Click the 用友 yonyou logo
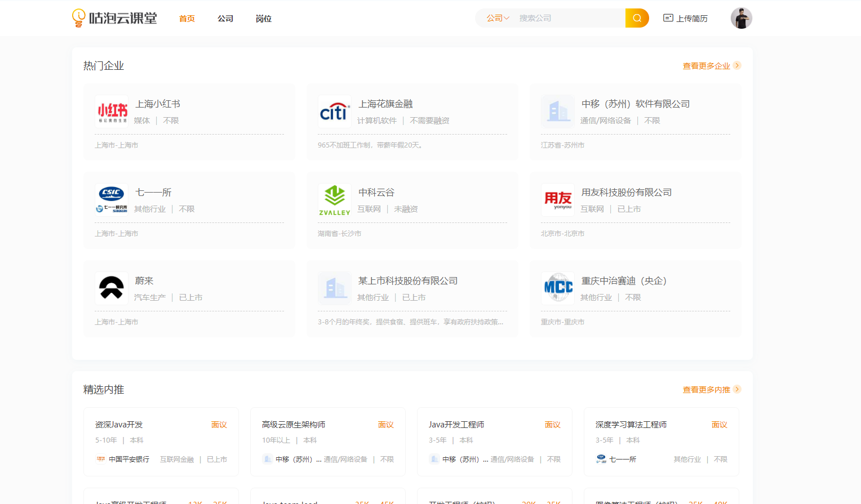This screenshot has height=504, width=861. click(x=558, y=200)
